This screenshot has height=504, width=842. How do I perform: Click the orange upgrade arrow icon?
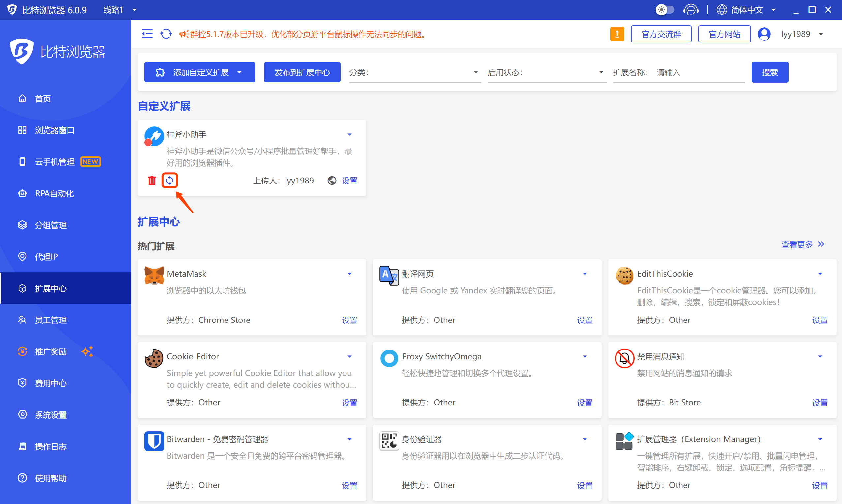(x=617, y=34)
